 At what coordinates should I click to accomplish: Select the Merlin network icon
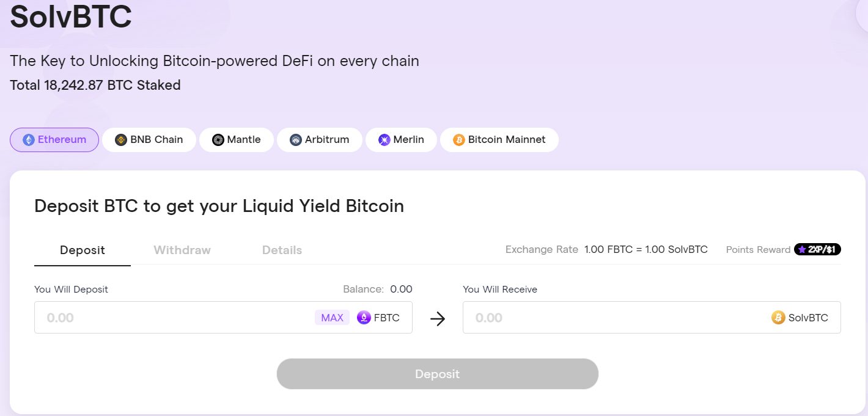point(383,140)
